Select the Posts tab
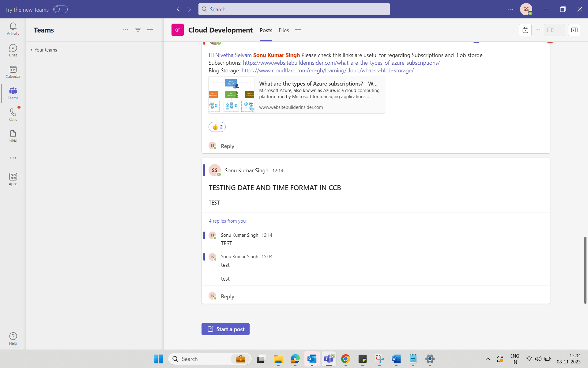This screenshot has width=588, height=368. pyautogui.click(x=266, y=30)
